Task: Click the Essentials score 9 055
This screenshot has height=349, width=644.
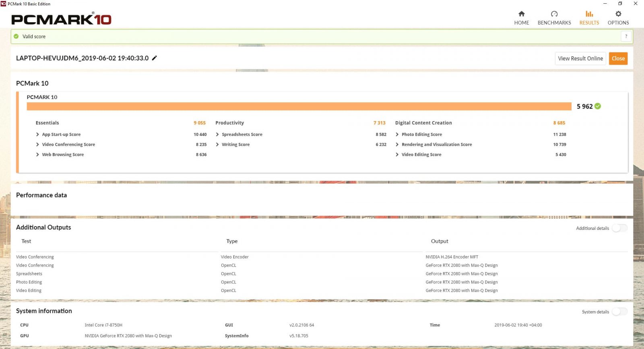Action: pyautogui.click(x=200, y=123)
